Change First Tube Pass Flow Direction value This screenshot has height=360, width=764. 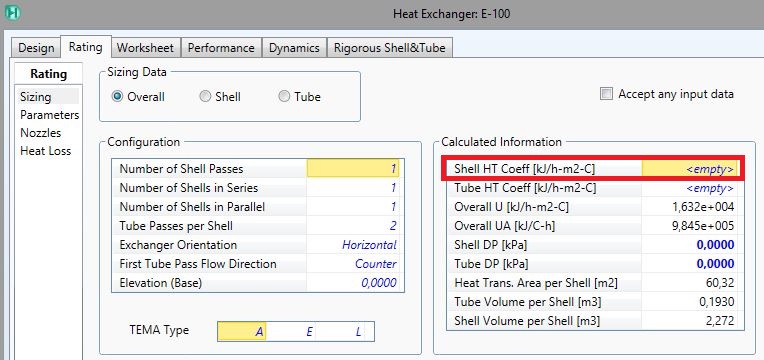(x=353, y=264)
